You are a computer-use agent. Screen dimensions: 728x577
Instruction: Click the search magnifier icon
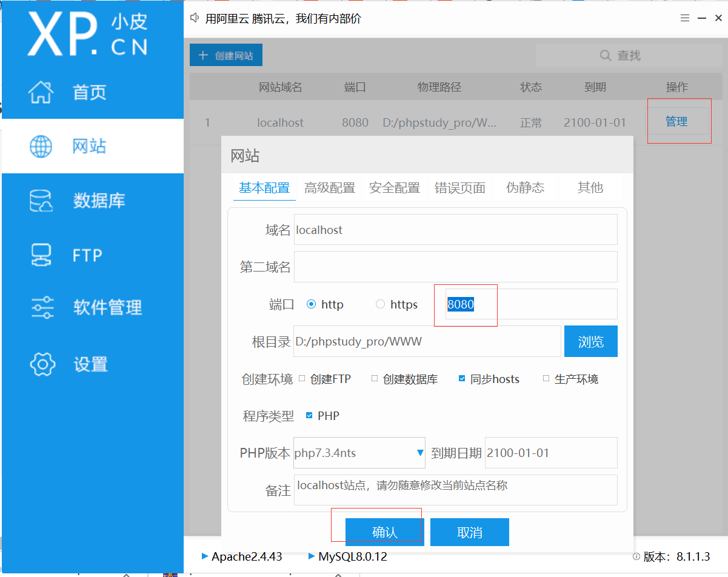[605, 55]
